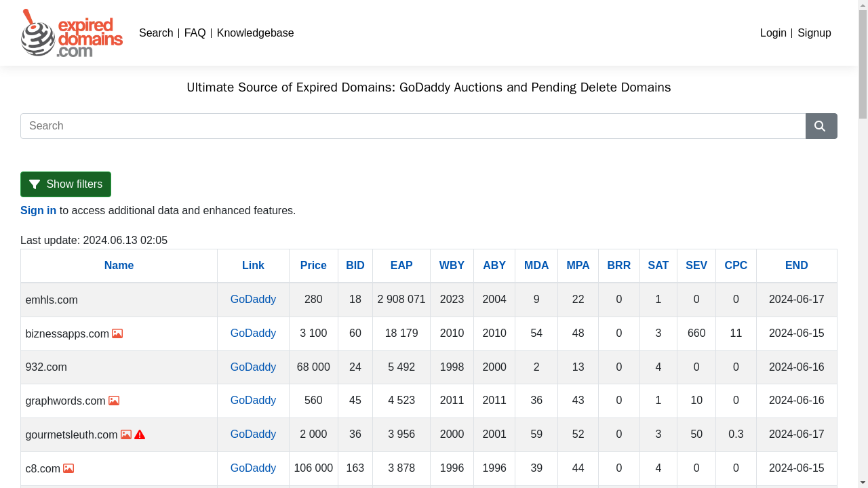
Task: Open the Signup page
Action: pyautogui.click(x=814, y=33)
